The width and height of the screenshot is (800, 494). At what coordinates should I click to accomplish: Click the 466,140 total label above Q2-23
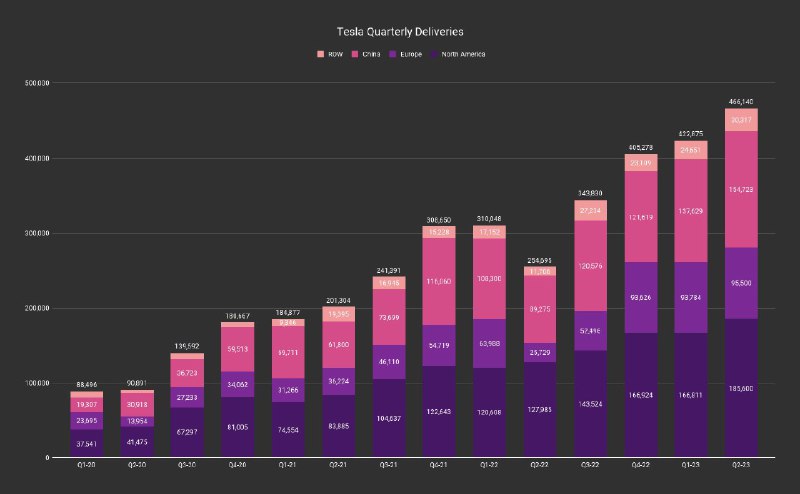click(x=741, y=102)
